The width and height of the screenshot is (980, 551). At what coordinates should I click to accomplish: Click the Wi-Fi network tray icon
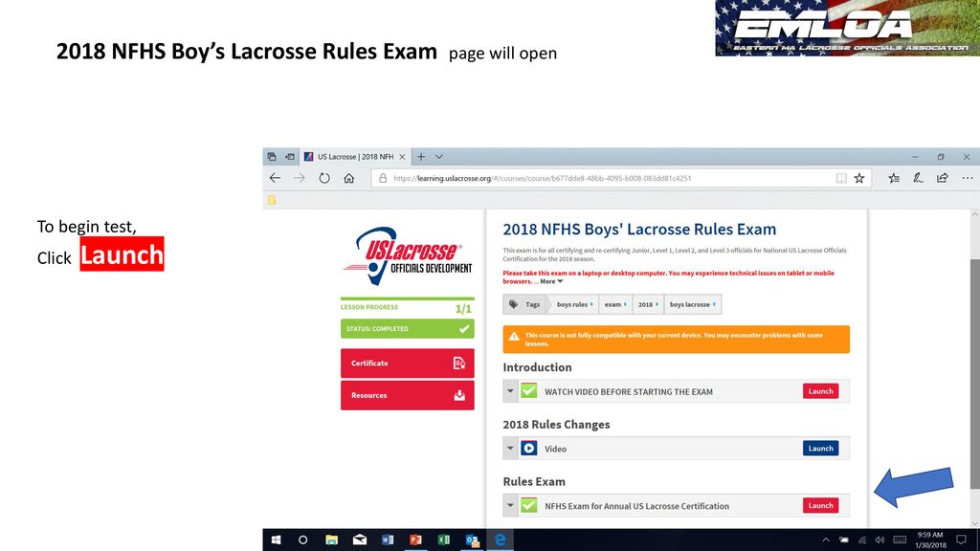pos(862,540)
